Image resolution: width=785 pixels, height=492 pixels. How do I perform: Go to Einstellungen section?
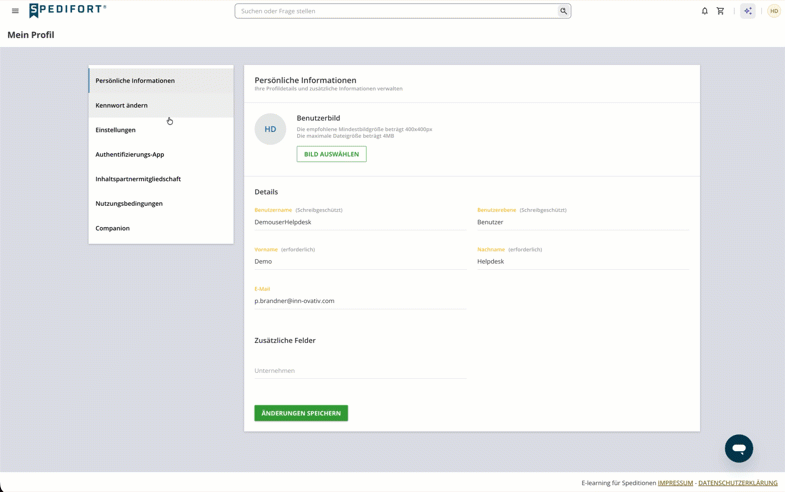point(161,130)
